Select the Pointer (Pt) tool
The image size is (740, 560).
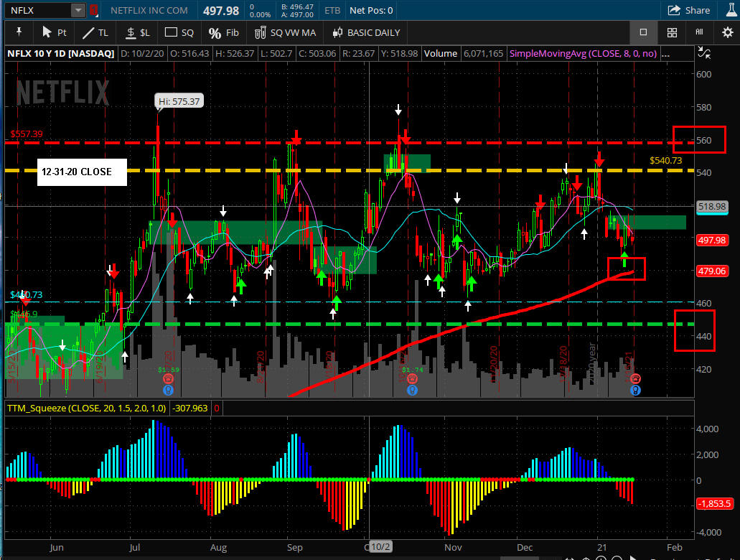(x=55, y=32)
